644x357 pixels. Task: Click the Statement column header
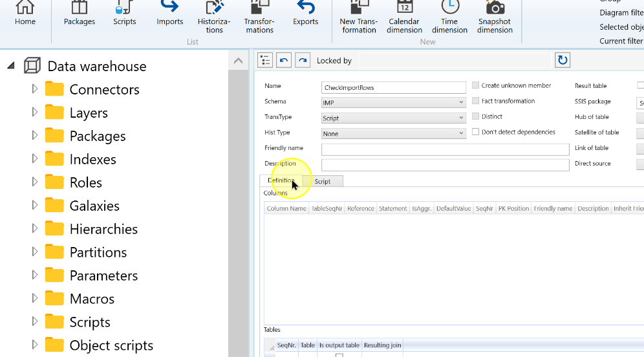392,208
